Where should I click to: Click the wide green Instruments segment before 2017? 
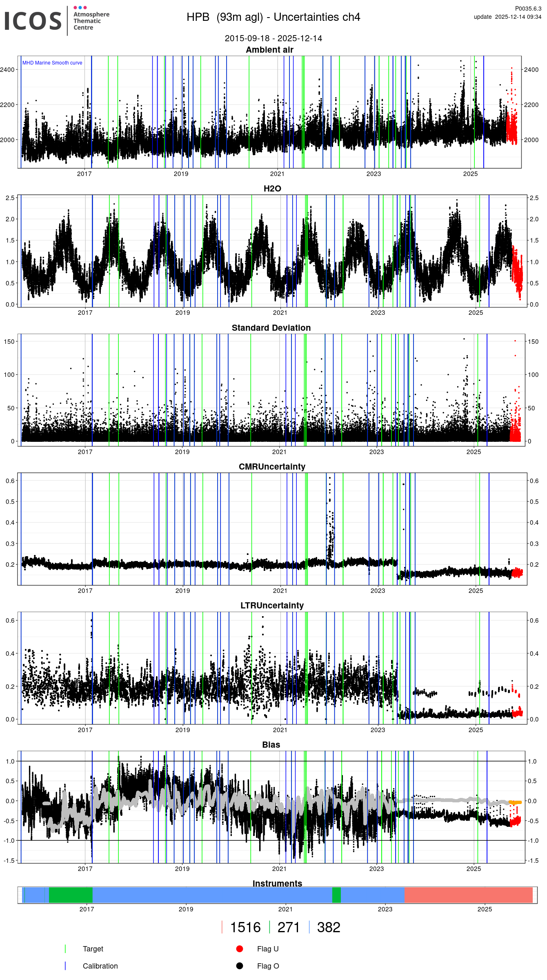[71, 895]
